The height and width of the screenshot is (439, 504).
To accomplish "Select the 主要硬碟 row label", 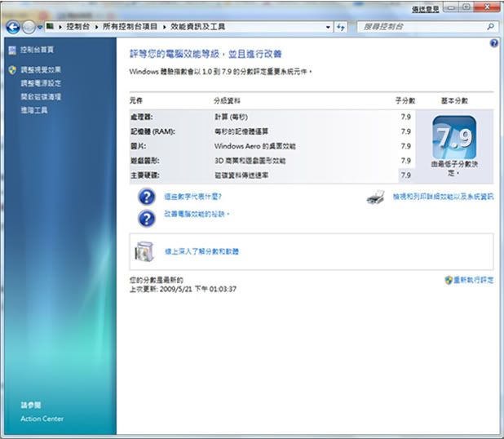I will [145, 175].
